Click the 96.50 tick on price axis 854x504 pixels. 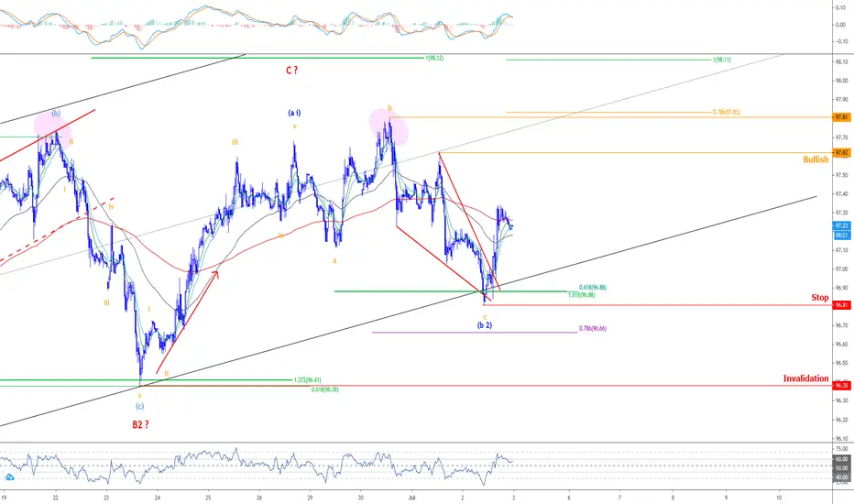[841, 363]
